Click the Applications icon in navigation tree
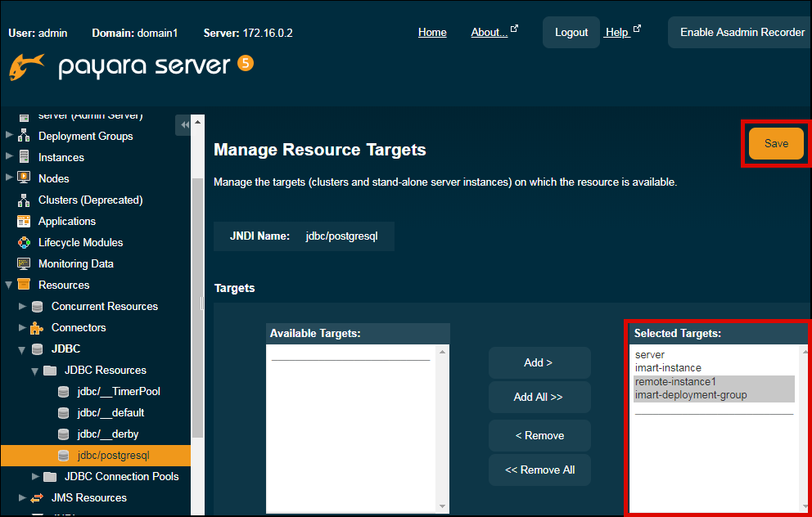Screen dimensions: 812x517 [24, 221]
